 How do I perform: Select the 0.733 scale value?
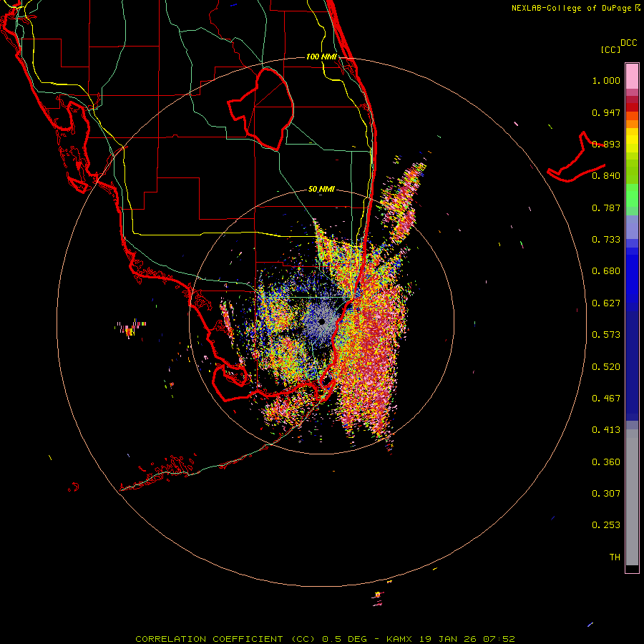606,240
